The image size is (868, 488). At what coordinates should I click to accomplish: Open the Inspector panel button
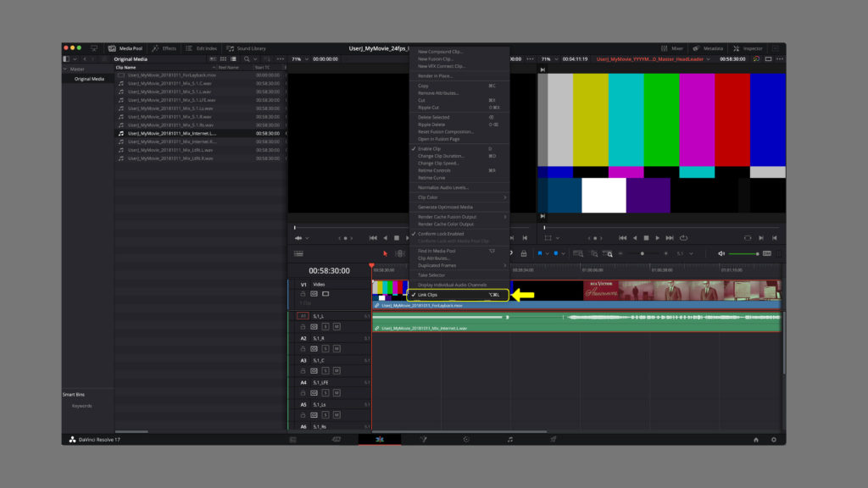pyautogui.click(x=748, y=48)
